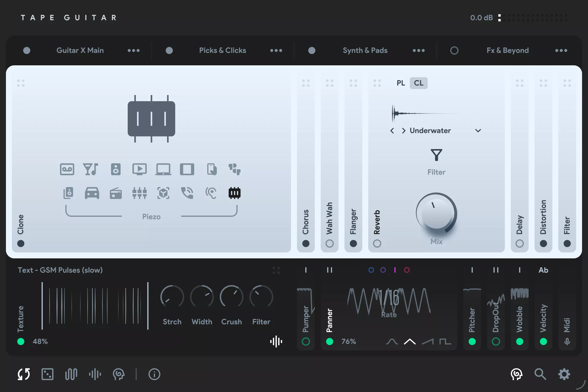The image size is (588, 392).
Task: Turn on the Reverb effect
Action: pyautogui.click(x=377, y=244)
